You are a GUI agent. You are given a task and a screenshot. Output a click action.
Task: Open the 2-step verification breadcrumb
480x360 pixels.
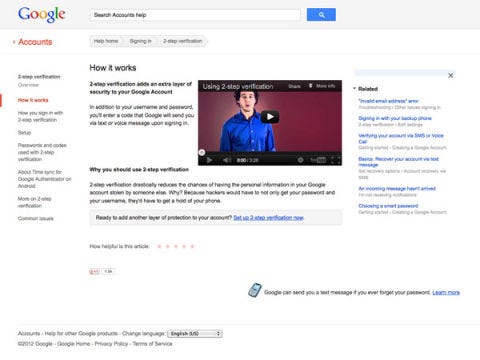(x=182, y=41)
